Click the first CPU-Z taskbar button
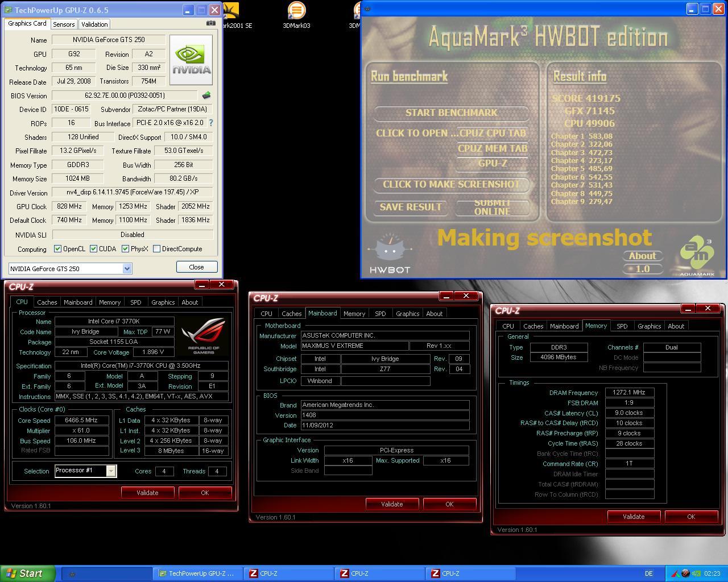Image resolution: width=728 pixels, height=582 pixels. (x=289, y=573)
